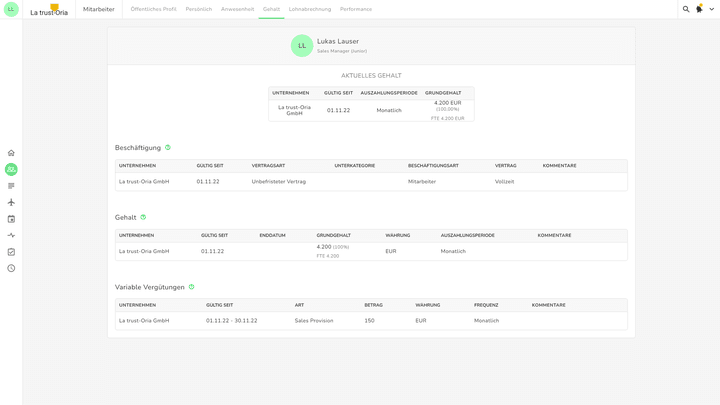
Task: Click EUR in Variable Vergütungen row
Action: [421, 321]
